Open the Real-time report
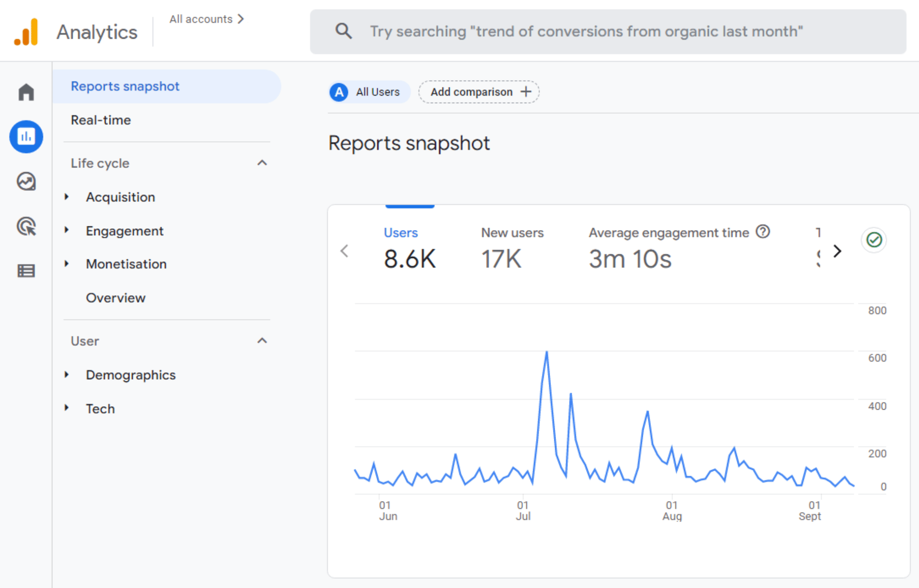The image size is (919, 588). [x=101, y=120]
